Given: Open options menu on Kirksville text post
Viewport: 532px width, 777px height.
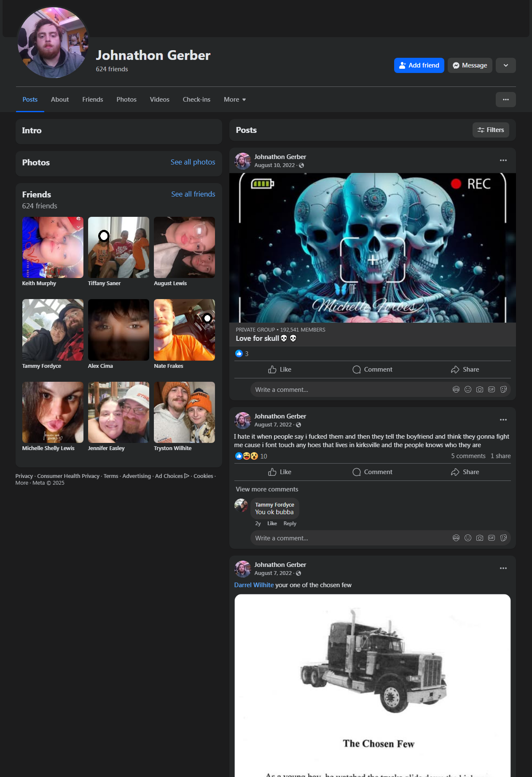Looking at the screenshot, I should coord(503,420).
